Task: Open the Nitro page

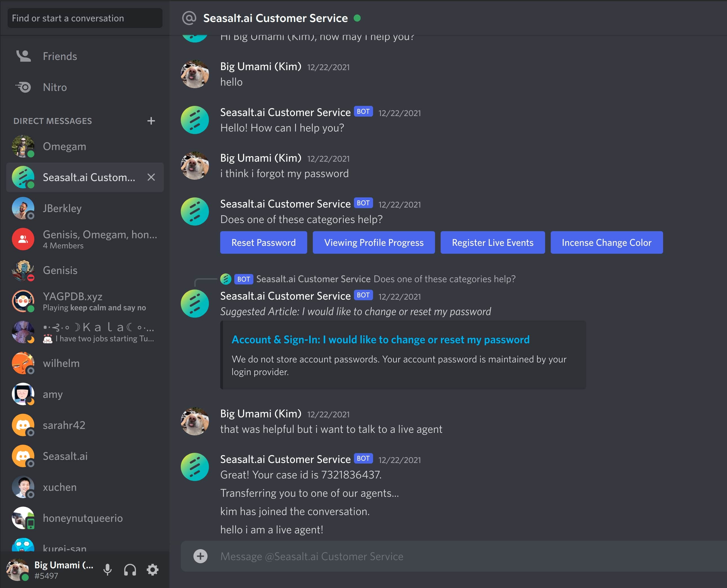Action: (23, 87)
